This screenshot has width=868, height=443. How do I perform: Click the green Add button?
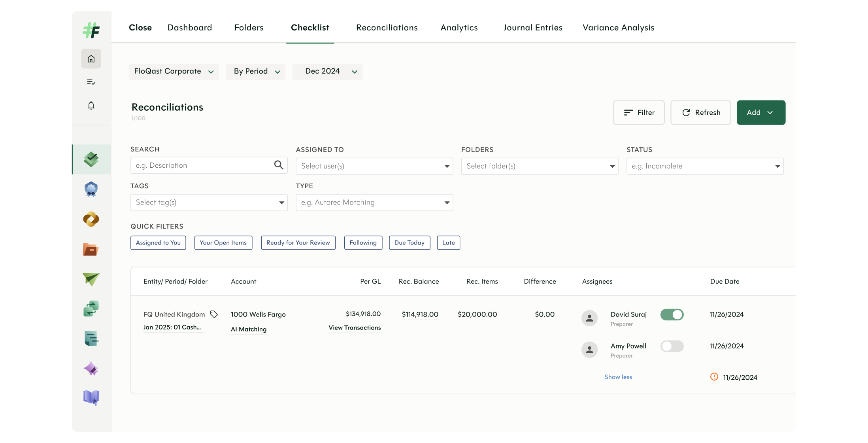click(761, 113)
